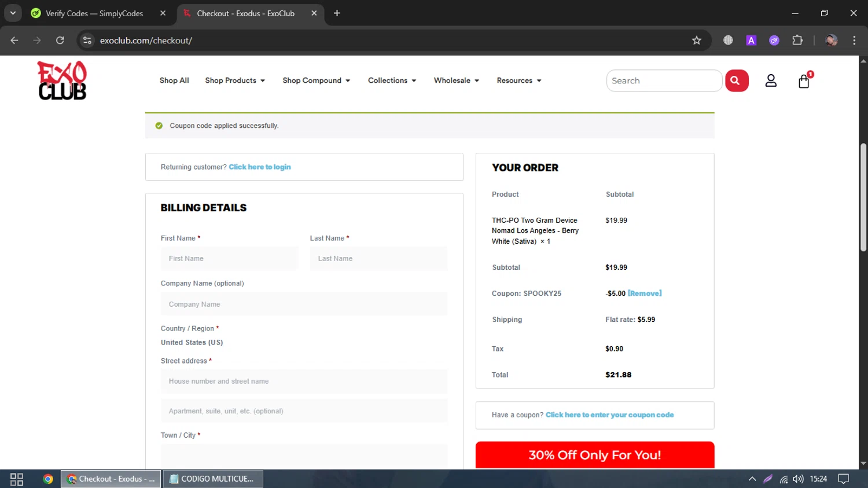Click the total amount $21.88
868x488 pixels.
point(618,375)
